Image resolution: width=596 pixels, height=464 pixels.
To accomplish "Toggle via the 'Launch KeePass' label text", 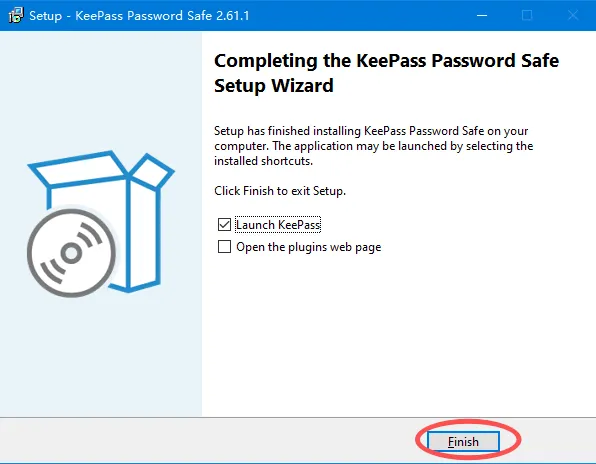I will 278,225.
